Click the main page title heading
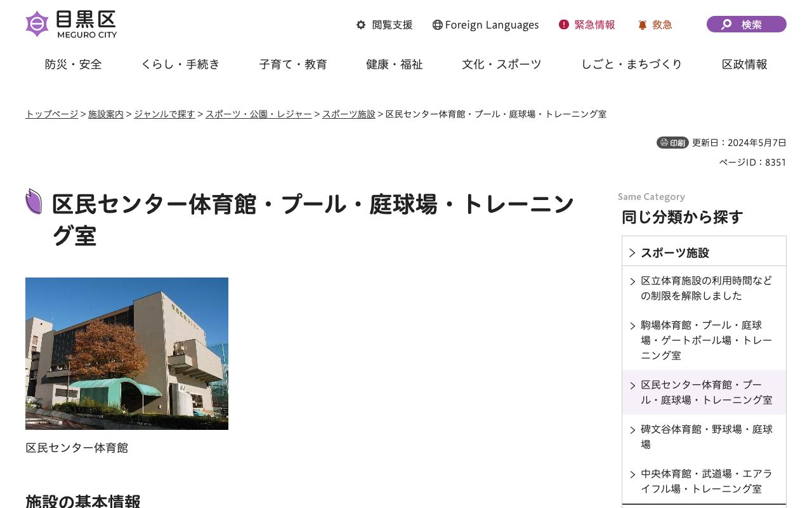This screenshot has height=508, width=812. (x=313, y=220)
